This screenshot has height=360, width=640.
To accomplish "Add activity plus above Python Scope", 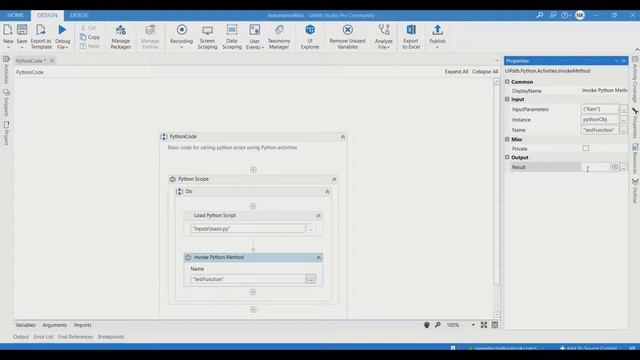I will (253, 170).
